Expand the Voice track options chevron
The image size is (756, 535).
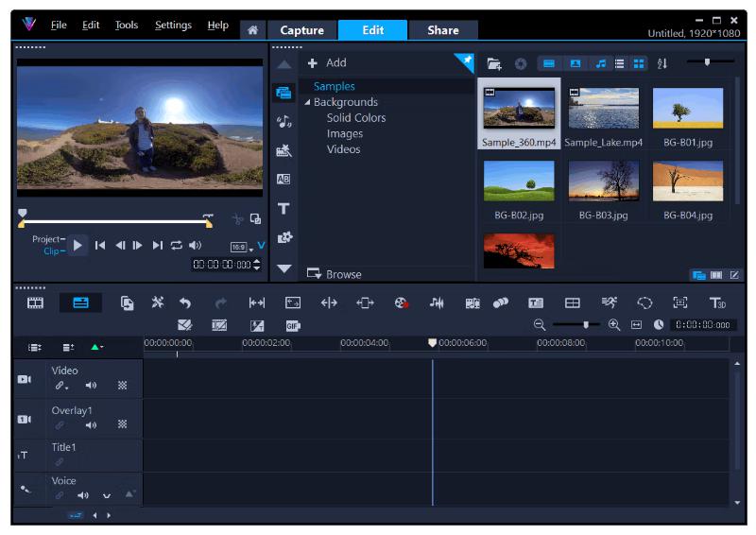point(107,495)
